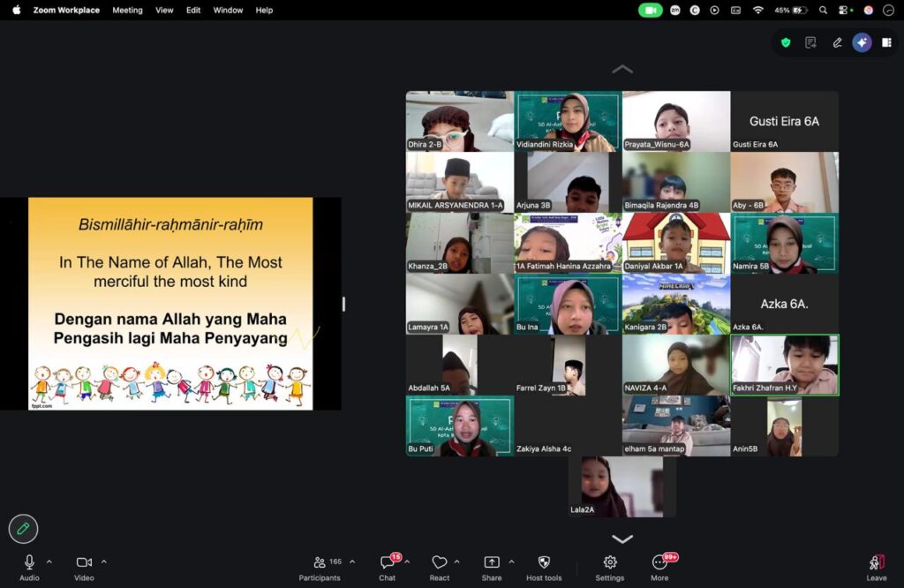Click the green encryption shield icon
This screenshot has width=904, height=588.
click(786, 42)
